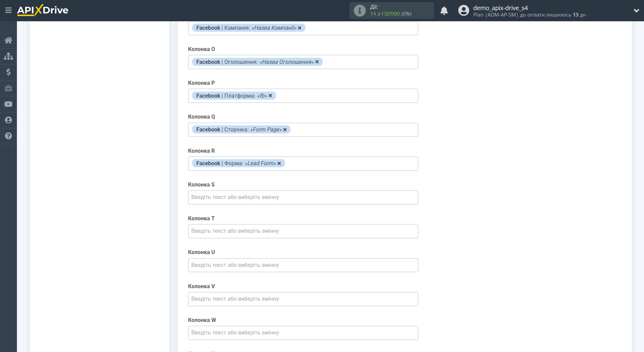This screenshot has height=352, width=644.
Task: Click the actions info icon
Action: (x=360, y=10)
